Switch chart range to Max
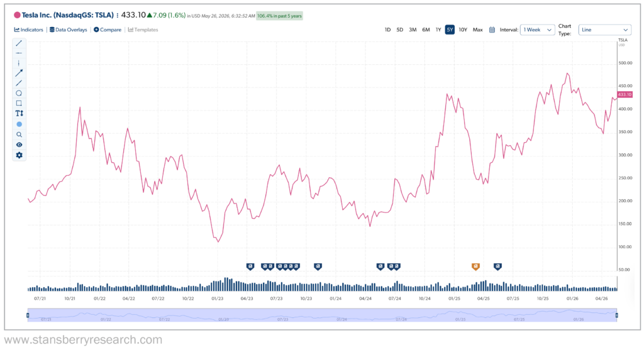Viewport: 644px width, 350px height. 478,30
